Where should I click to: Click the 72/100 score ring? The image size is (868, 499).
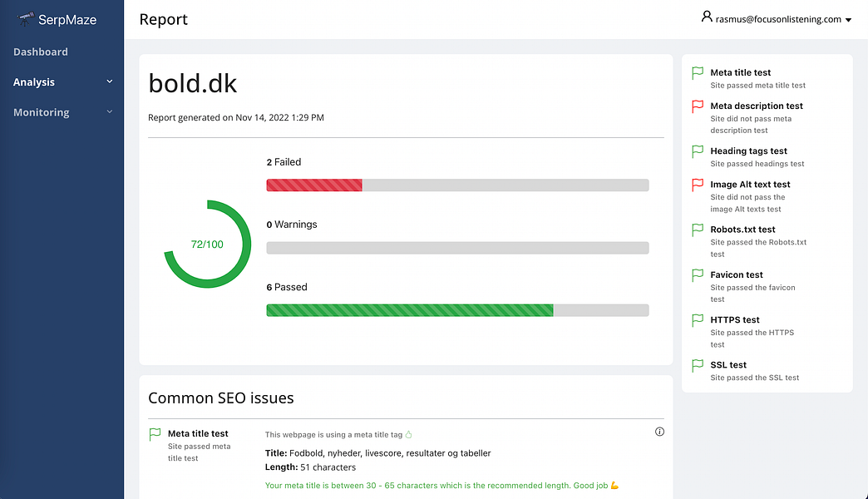pyautogui.click(x=207, y=244)
